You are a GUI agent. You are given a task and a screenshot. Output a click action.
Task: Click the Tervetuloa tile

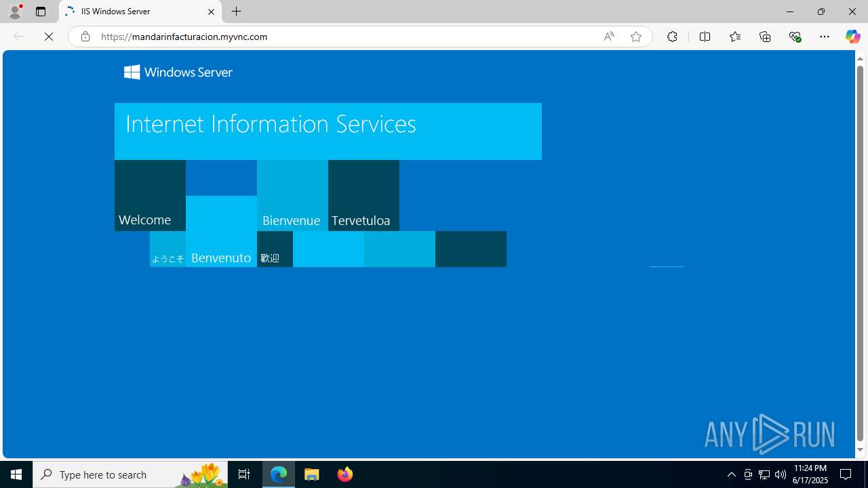pos(363,195)
